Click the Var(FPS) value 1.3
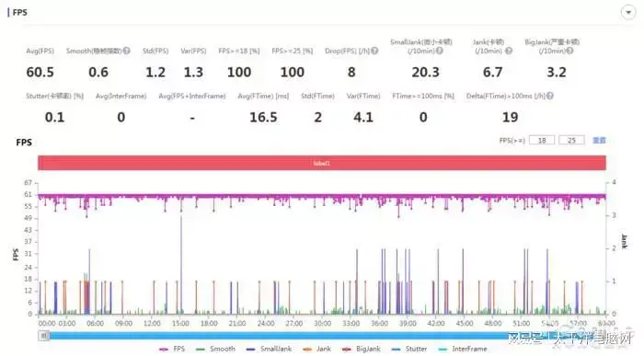The height and width of the screenshot is (356, 644). click(x=193, y=73)
